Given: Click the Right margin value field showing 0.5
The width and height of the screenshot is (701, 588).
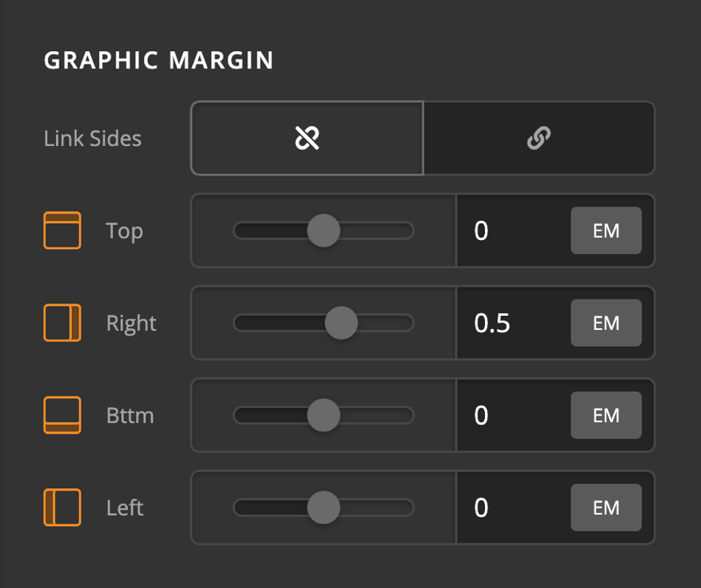Looking at the screenshot, I should tap(503, 323).
